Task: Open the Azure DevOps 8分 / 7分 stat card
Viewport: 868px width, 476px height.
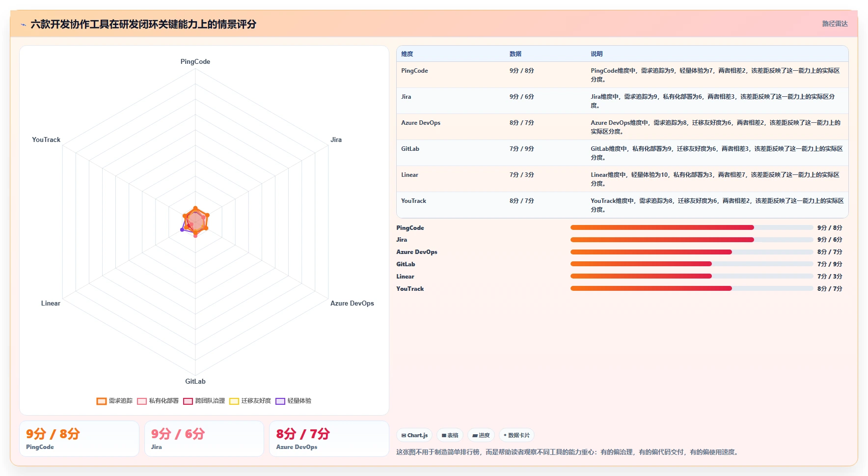Action: point(329,439)
